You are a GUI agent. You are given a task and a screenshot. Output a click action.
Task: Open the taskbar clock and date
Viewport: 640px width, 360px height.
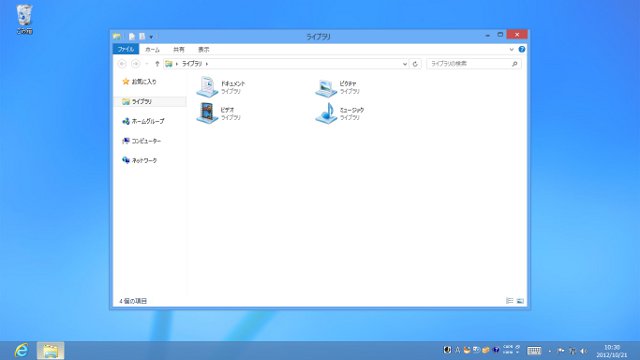click(x=611, y=351)
